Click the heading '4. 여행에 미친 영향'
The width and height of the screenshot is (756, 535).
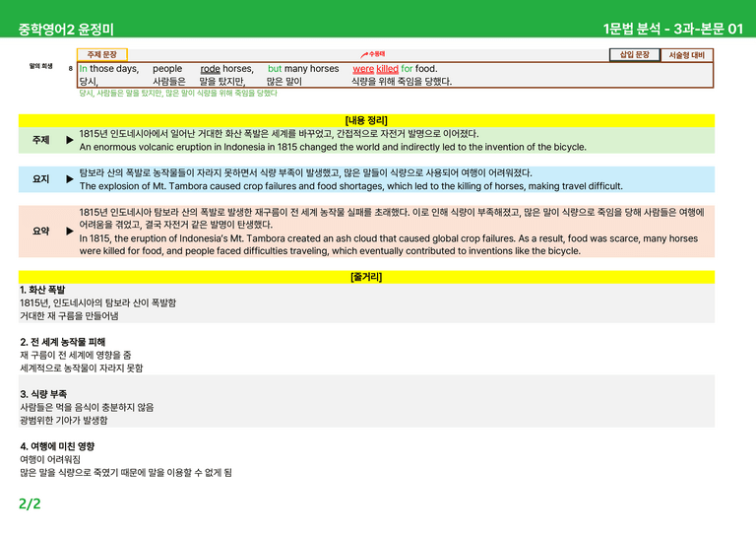tap(57, 446)
